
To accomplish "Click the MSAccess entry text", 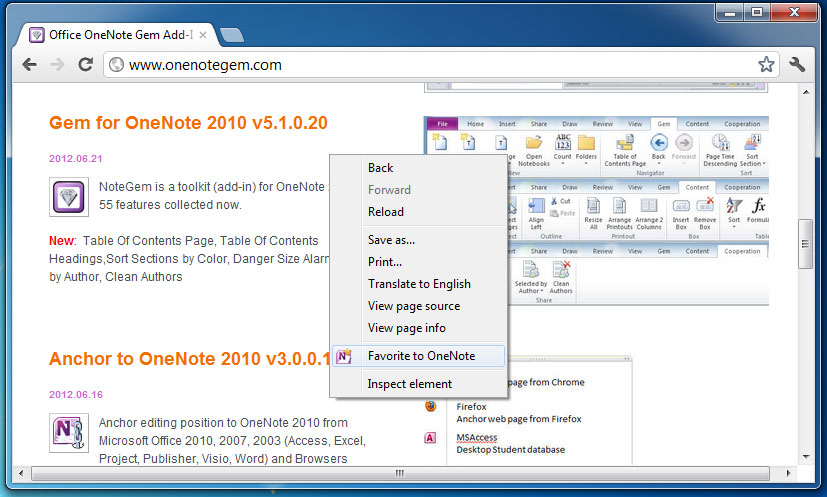I will click(x=477, y=437).
